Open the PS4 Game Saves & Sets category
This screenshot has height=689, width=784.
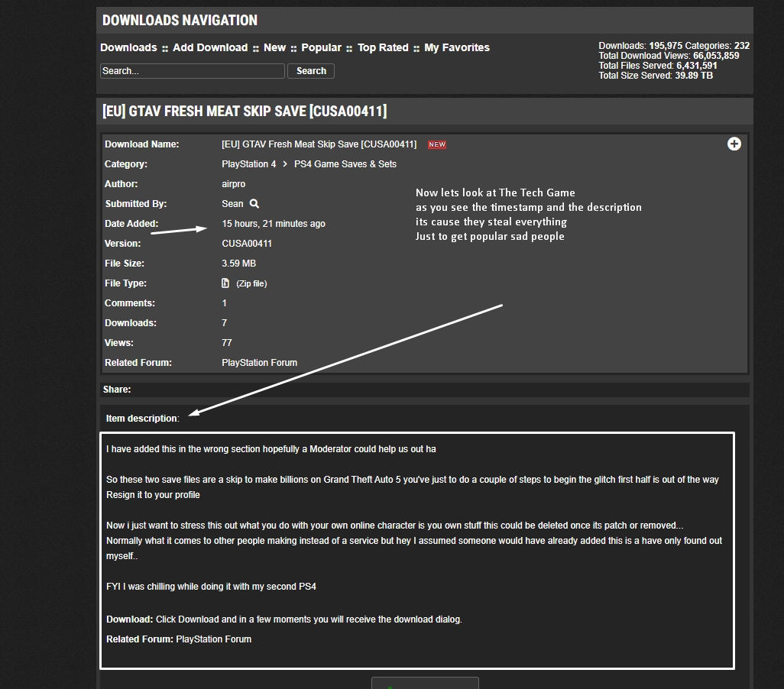pos(345,163)
